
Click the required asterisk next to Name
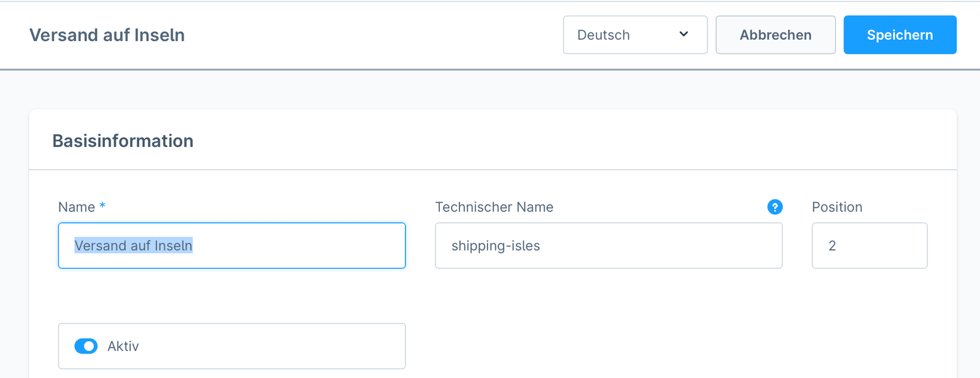(102, 205)
